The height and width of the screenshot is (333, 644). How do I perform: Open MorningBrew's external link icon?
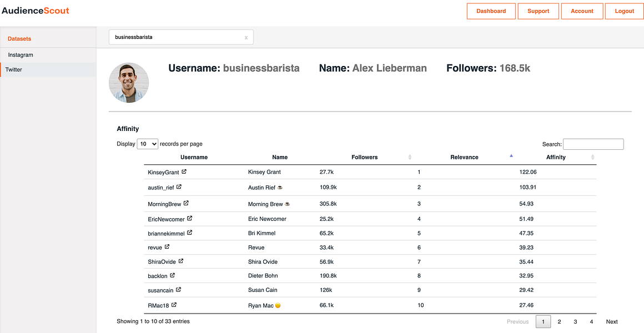(187, 203)
